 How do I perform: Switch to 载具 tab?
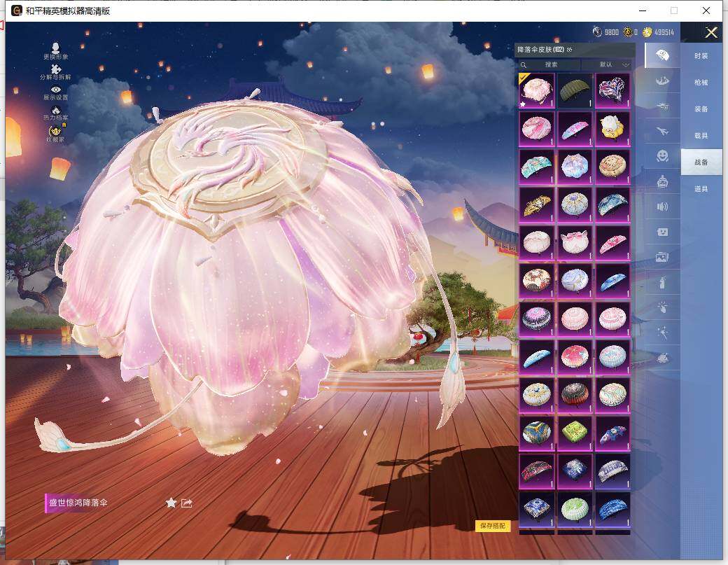pyautogui.click(x=701, y=136)
